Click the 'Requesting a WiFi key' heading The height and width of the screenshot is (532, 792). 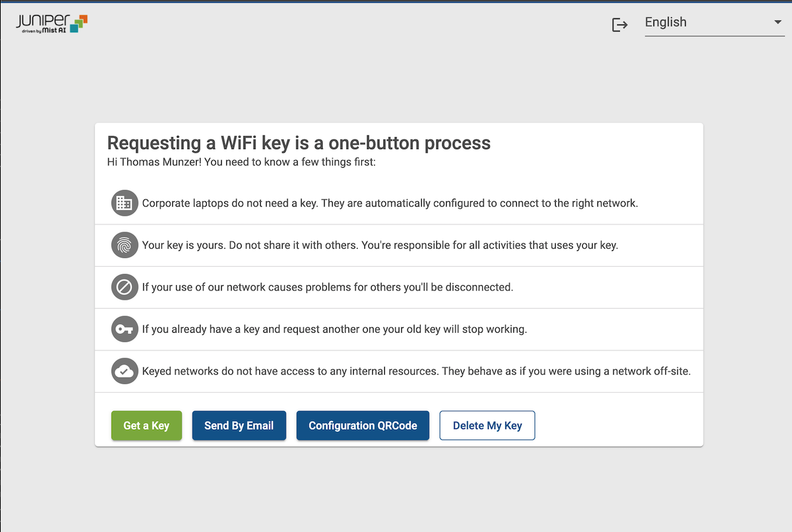[299, 143]
